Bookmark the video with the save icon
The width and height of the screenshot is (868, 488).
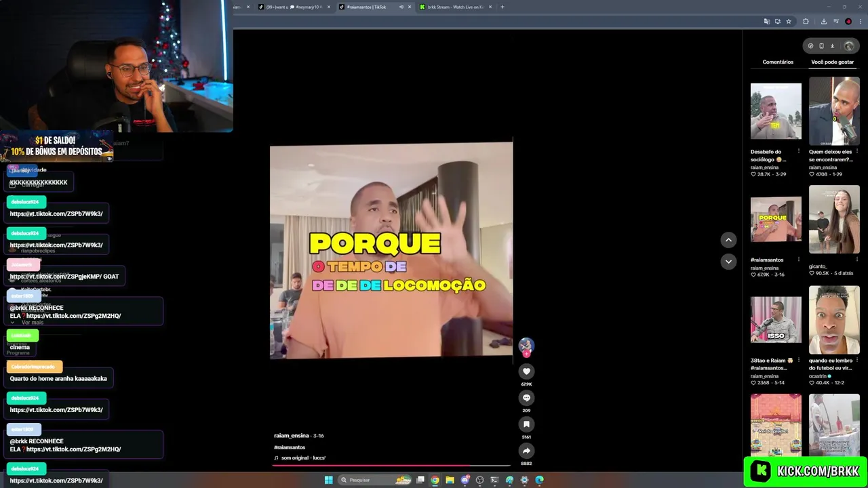point(526,424)
